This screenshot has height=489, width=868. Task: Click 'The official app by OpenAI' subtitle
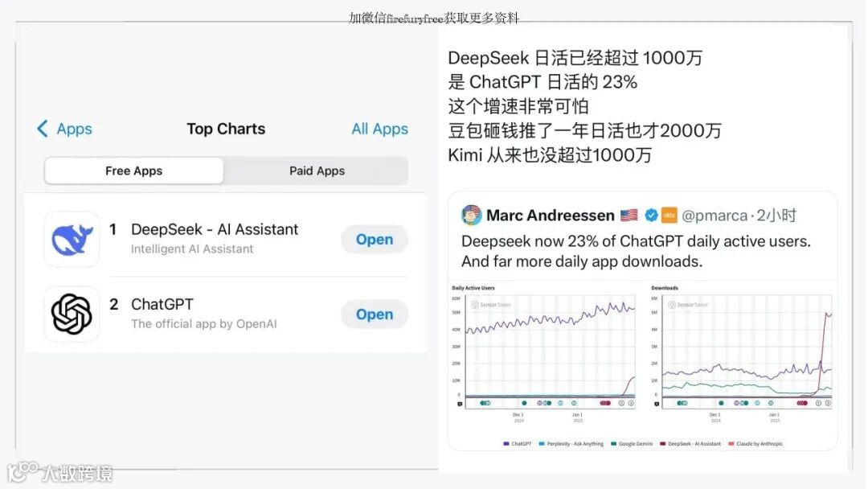coord(203,324)
